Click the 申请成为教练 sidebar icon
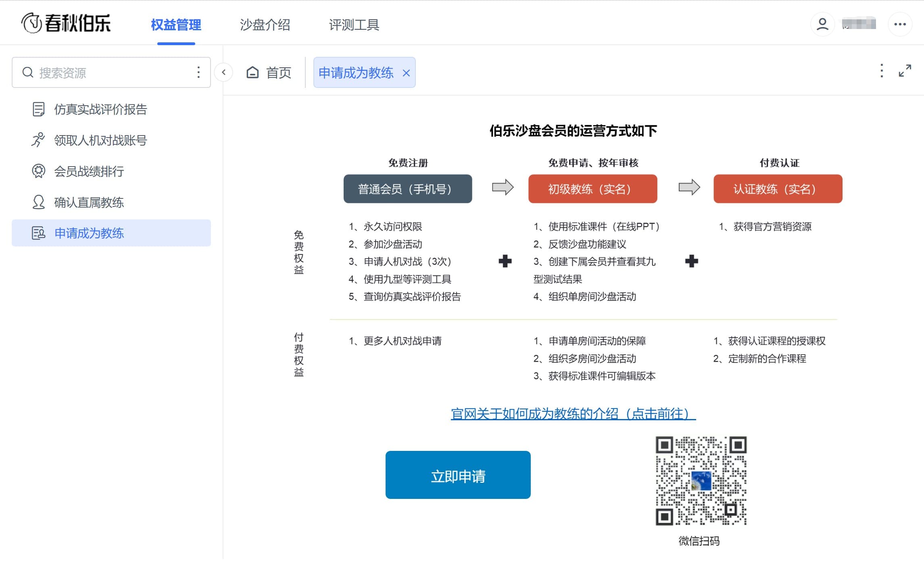The image size is (924, 561). click(x=38, y=233)
